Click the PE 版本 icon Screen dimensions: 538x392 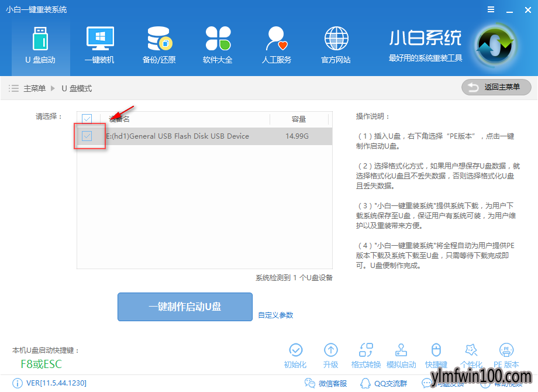coord(506,356)
